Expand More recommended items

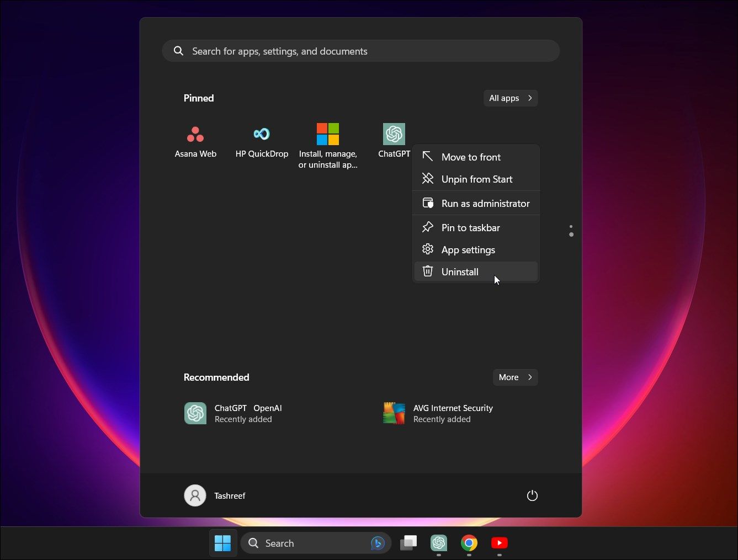(x=514, y=377)
